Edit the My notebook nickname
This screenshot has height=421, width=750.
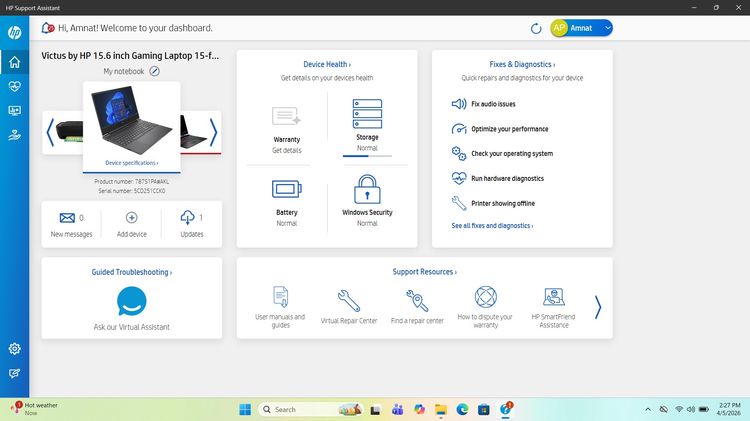pos(154,71)
